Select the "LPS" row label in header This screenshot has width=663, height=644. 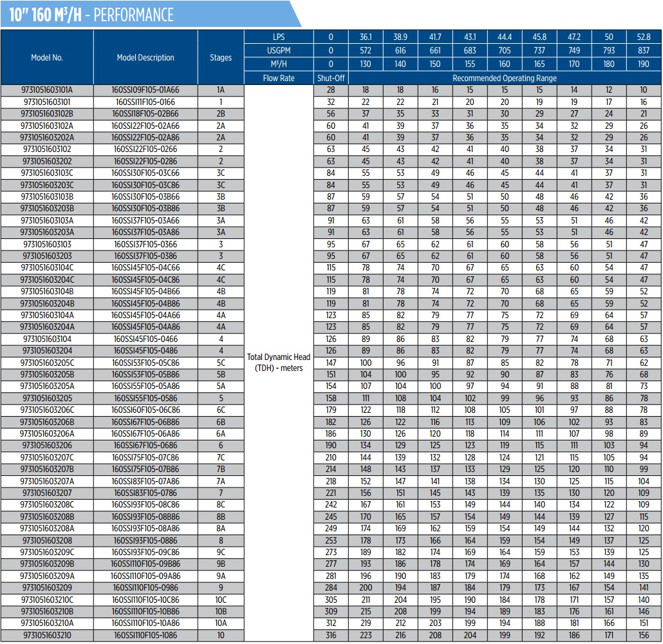[279, 37]
